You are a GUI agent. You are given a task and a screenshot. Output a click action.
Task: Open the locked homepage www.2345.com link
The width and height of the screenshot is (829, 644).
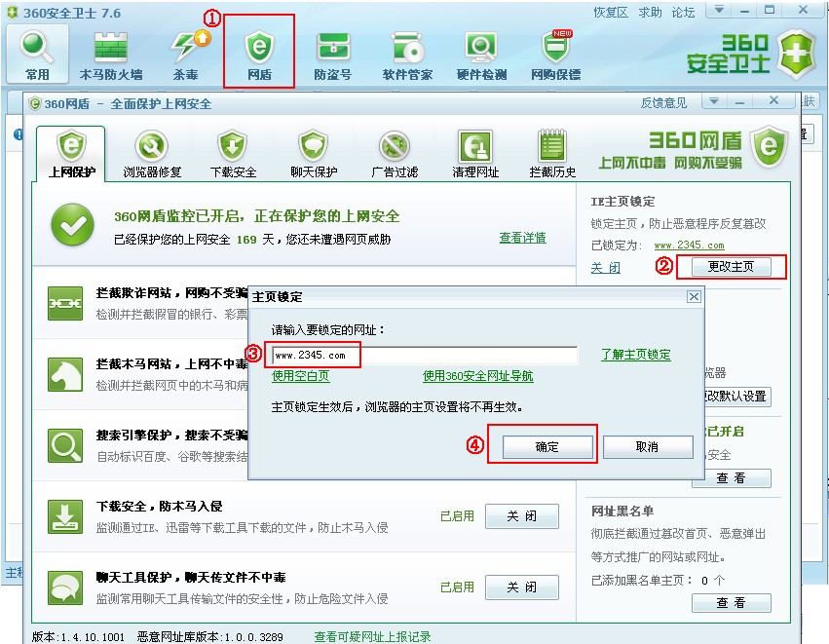(689, 246)
